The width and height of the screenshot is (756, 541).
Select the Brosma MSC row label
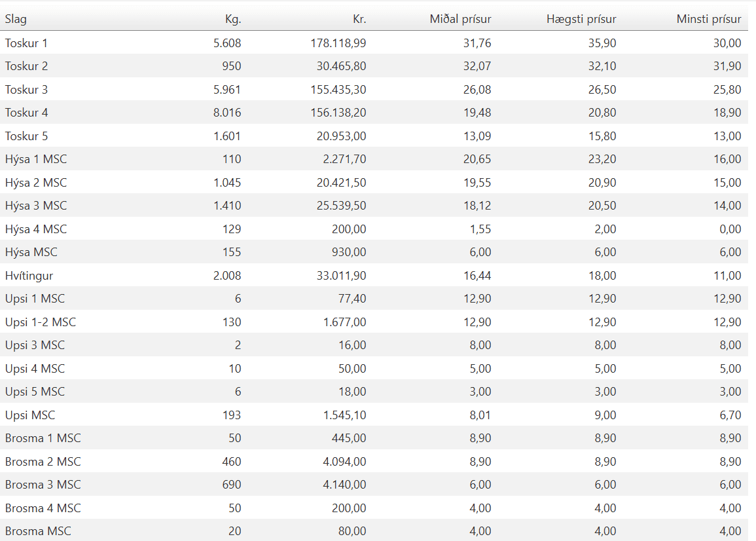pyautogui.click(x=38, y=531)
